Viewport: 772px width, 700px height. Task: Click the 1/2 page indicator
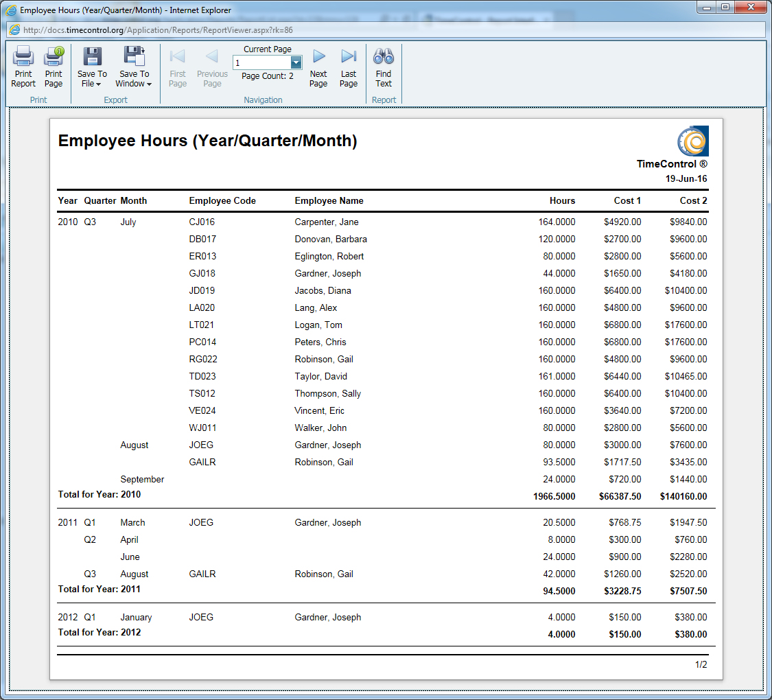[x=701, y=665]
